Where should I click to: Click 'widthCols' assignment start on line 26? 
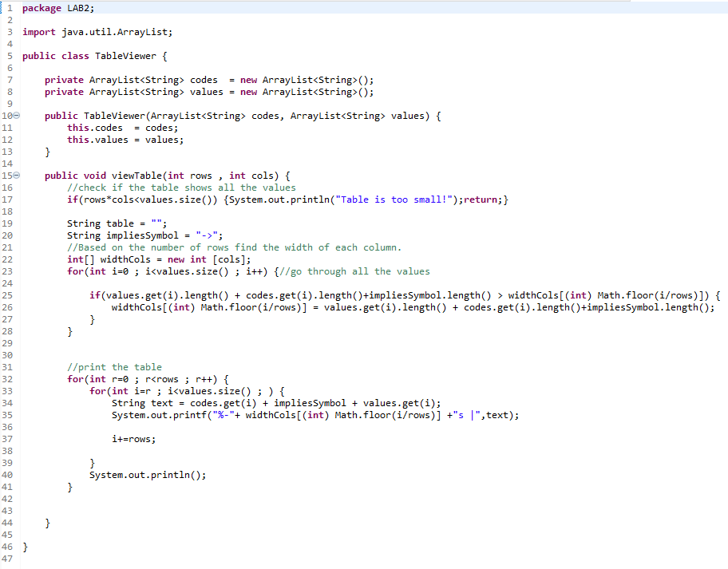(136, 307)
